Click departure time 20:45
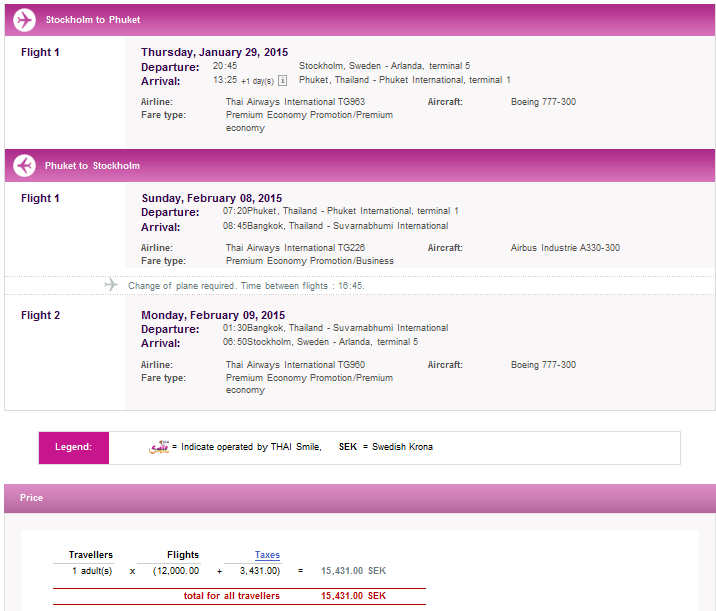This screenshot has height=611, width=716. tap(225, 66)
